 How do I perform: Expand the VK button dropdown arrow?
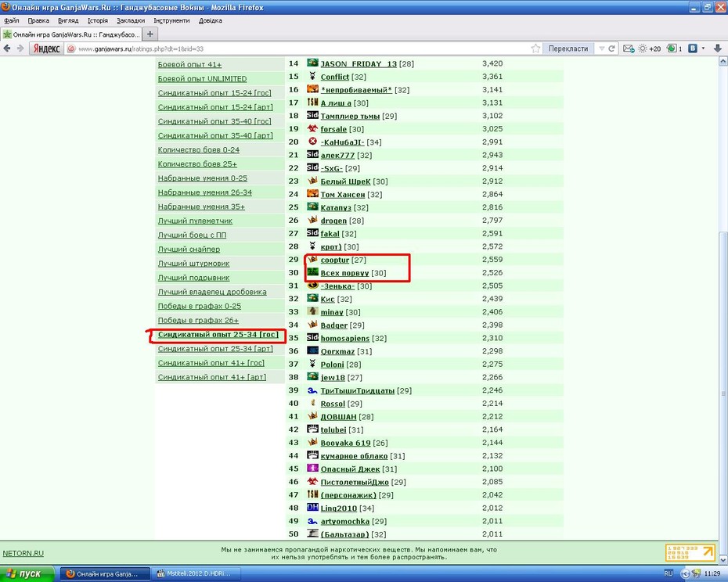tap(703, 48)
